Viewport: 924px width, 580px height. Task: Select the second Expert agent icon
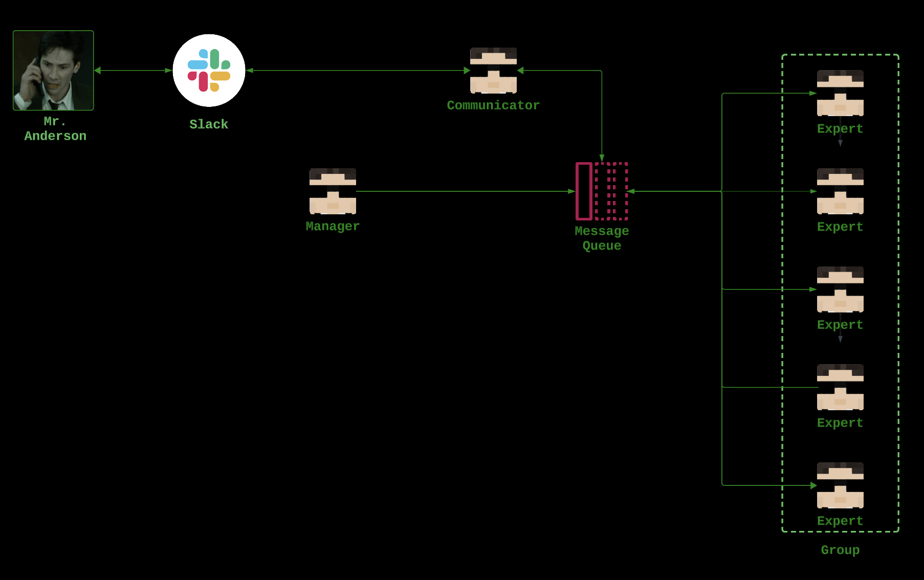[x=840, y=191]
